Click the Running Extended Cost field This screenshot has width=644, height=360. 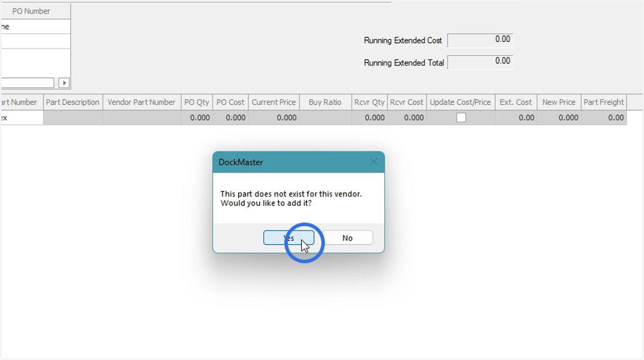pos(480,40)
